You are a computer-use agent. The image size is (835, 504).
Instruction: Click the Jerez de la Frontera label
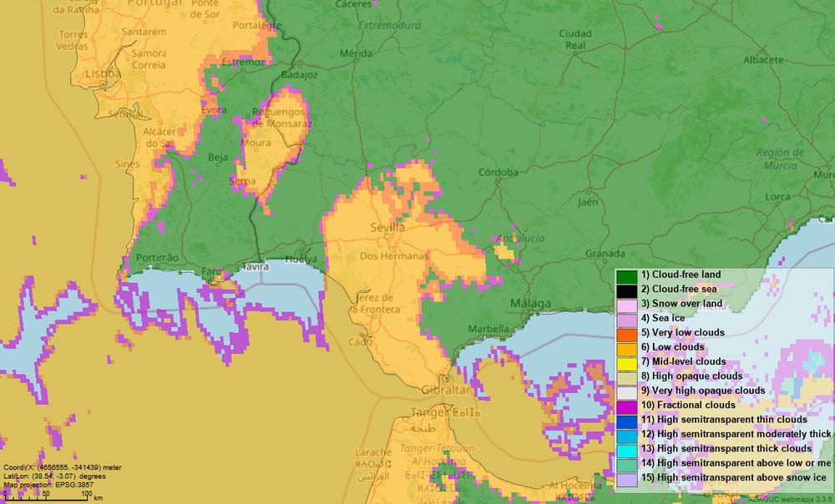coord(375,304)
